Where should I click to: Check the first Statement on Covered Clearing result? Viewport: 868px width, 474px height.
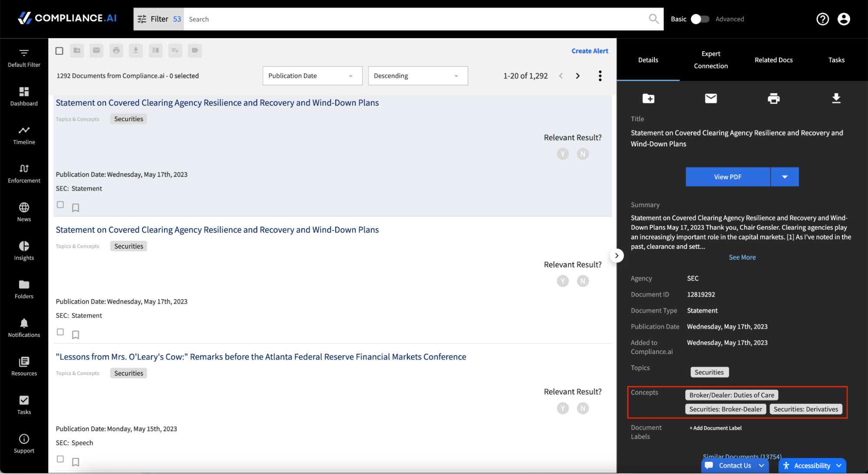[x=60, y=204]
